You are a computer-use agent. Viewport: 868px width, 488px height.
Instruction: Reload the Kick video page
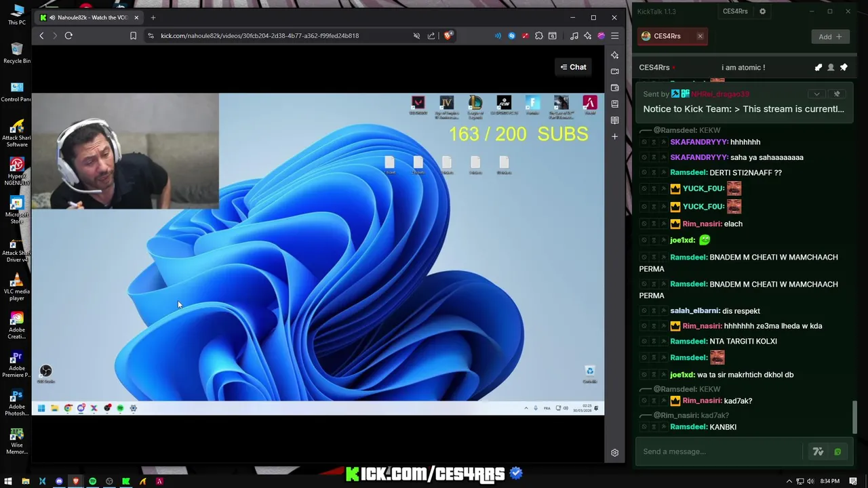click(68, 36)
